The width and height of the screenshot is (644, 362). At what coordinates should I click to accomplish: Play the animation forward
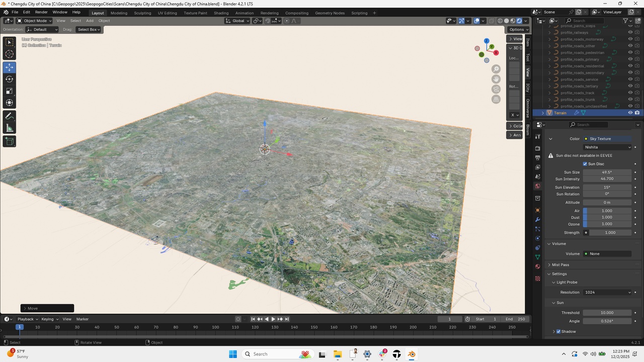point(273,319)
